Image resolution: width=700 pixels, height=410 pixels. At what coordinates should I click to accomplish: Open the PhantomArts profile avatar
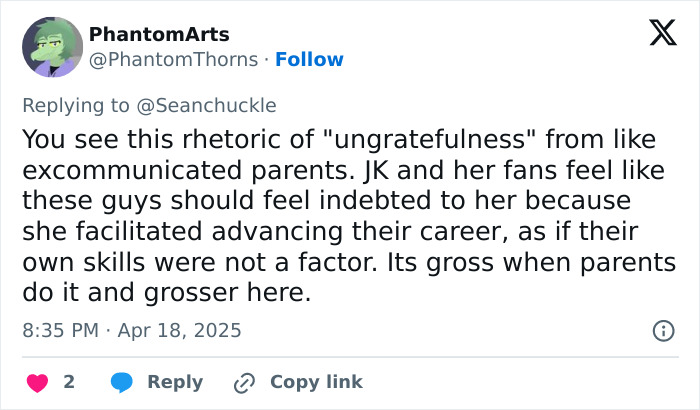[x=52, y=47]
